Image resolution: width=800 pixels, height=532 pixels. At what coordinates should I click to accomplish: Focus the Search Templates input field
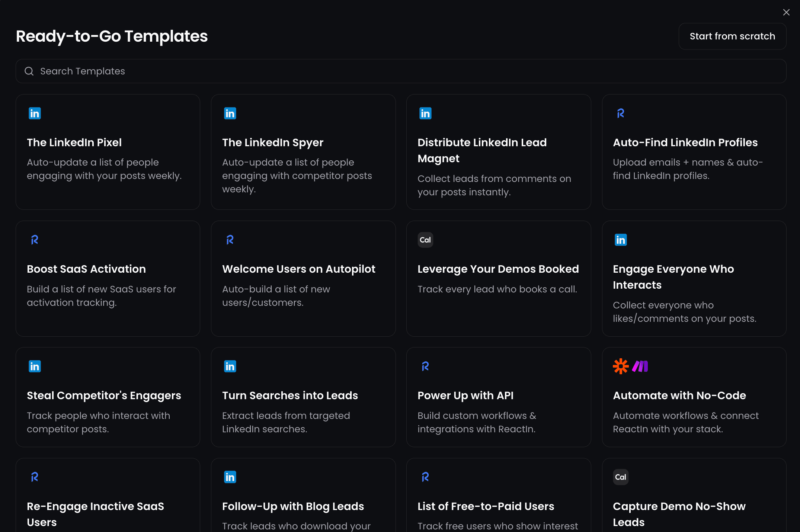click(401, 71)
